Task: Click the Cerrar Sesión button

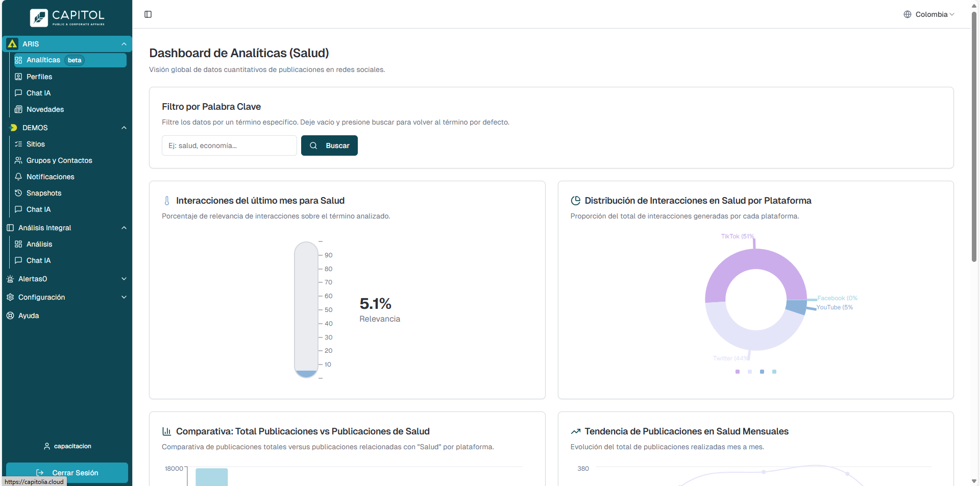Action: click(67, 473)
